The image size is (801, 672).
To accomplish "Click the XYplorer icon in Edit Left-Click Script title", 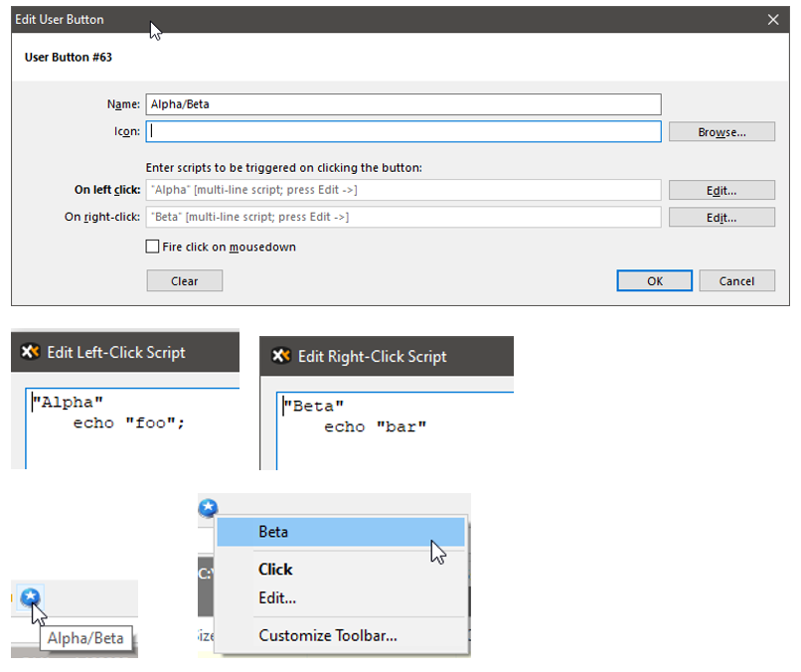I will [31, 352].
